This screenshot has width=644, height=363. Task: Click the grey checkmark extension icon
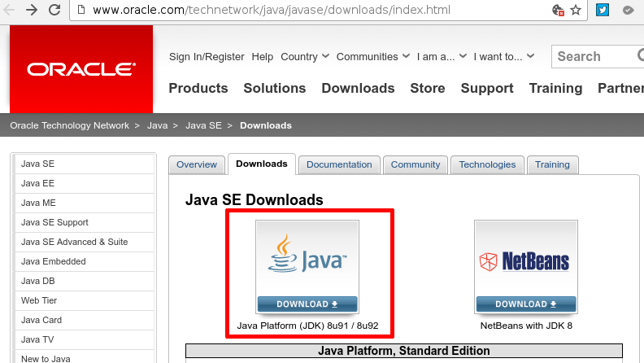[628, 10]
